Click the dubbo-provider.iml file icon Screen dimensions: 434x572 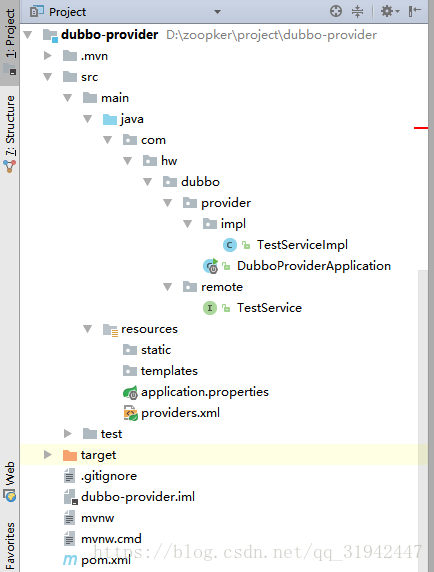[71, 497]
